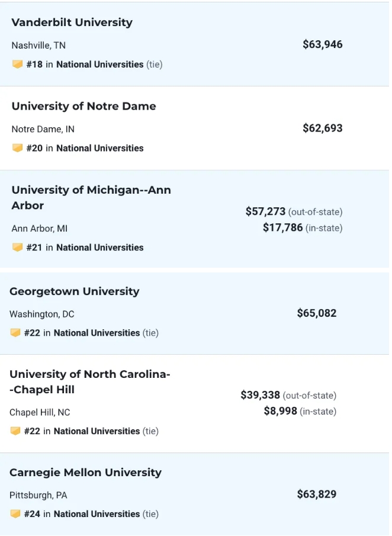Click Vanderbilt's National Universities ranking link

(99, 64)
